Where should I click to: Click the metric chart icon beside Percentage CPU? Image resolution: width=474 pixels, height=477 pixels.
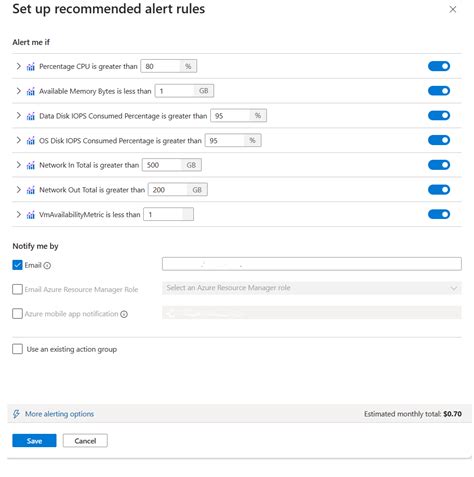point(31,67)
